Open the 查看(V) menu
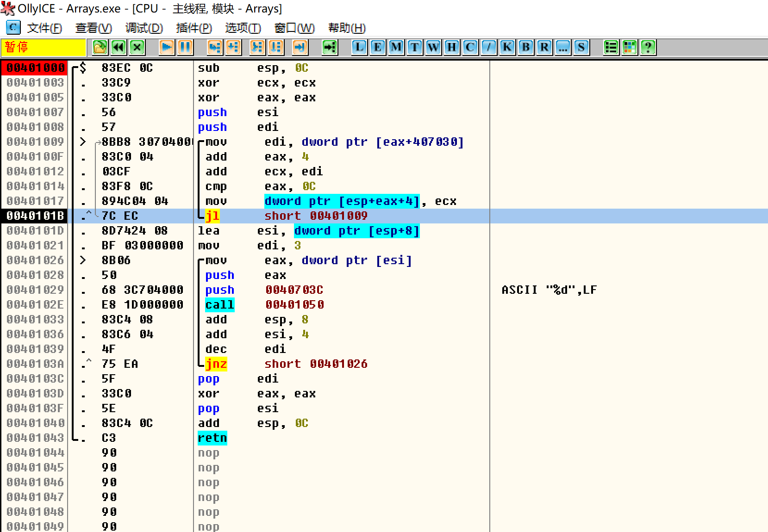The image size is (768, 532). [94, 28]
